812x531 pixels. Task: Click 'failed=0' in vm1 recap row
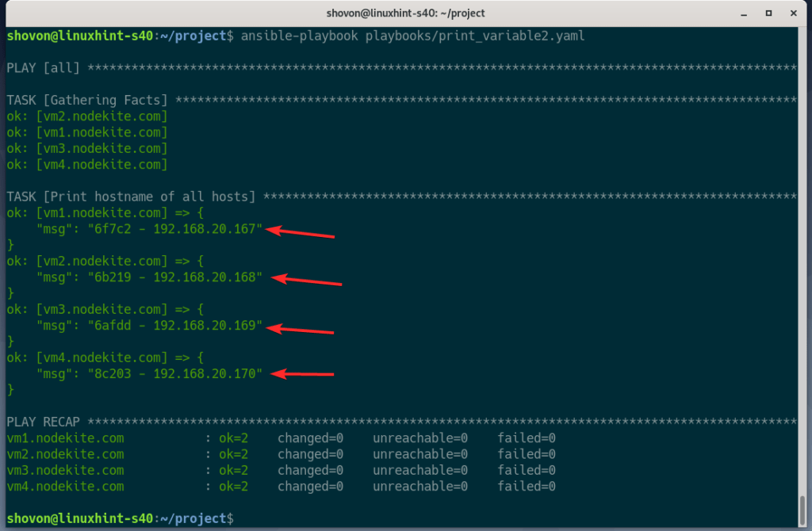[x=527, y=438]
